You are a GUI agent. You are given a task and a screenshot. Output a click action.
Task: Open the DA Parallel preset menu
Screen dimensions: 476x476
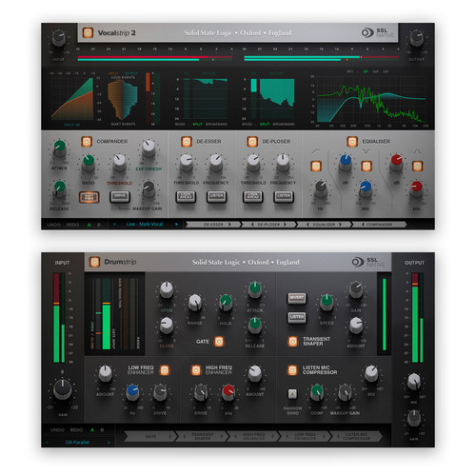click(77, 442)
